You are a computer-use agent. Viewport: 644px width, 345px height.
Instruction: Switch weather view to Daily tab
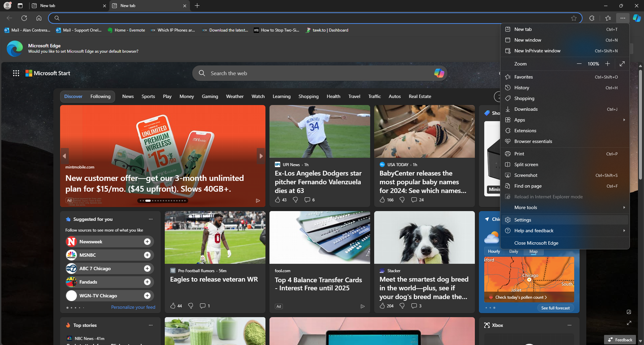click(x=513, y=251)
